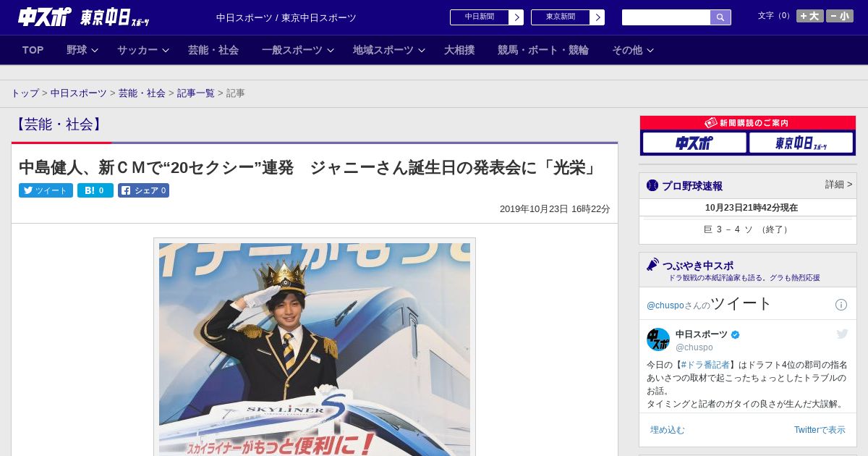Open the #ドラ番記者 hashtag link
Screen dimensions: 868x456
point(707,365)
